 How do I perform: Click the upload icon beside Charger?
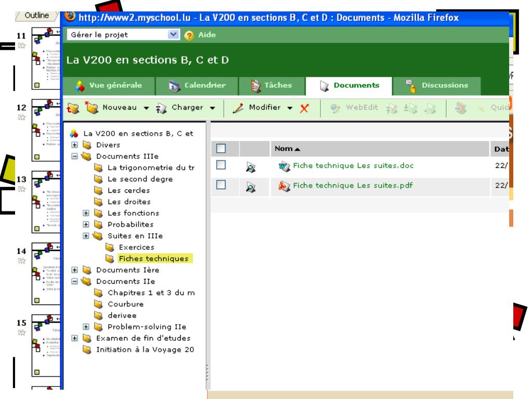161,108
